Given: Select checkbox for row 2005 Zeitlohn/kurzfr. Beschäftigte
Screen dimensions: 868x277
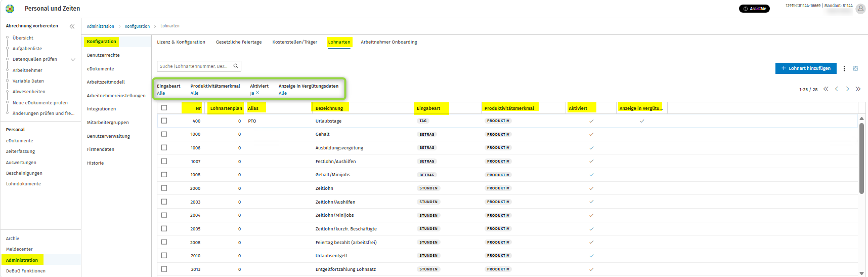Looking at the screenshot, I should [x=164, y=228].
